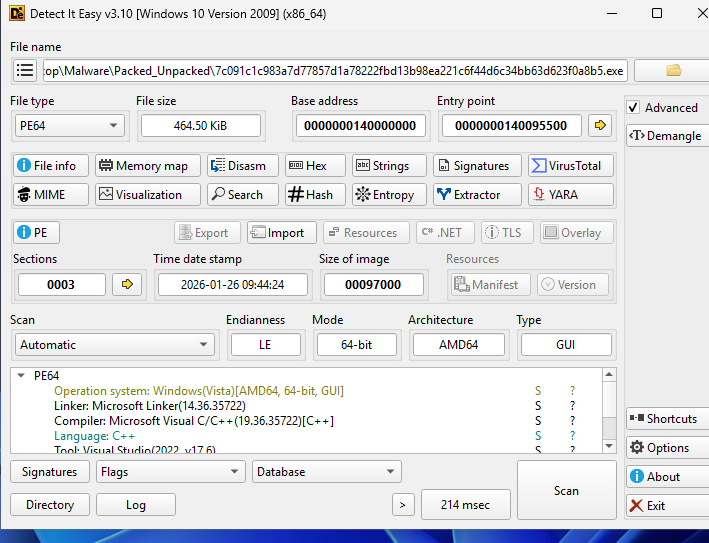This screenshot has width=709, height=543.
Task: Click the arrow next to Sections count
Action: [127, 285]
